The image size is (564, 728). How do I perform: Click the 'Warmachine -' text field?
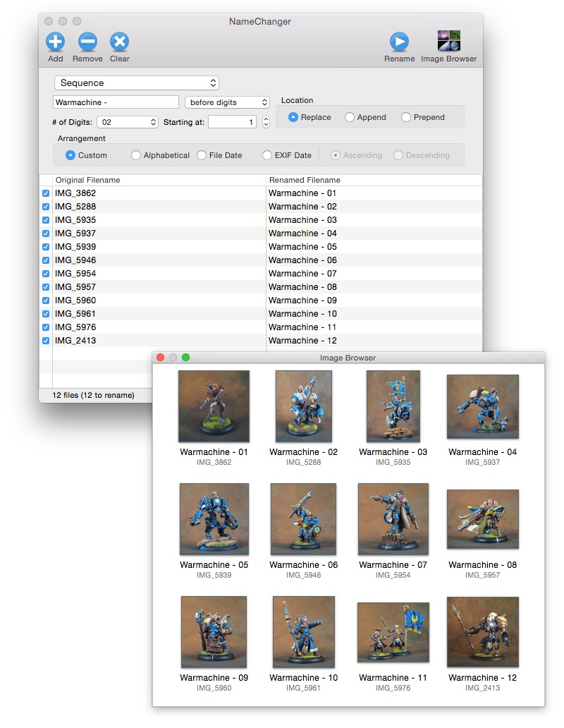pos(116,102)
